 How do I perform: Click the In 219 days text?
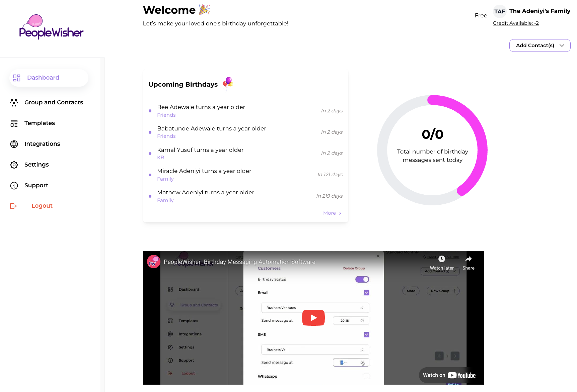coord(330,196)
